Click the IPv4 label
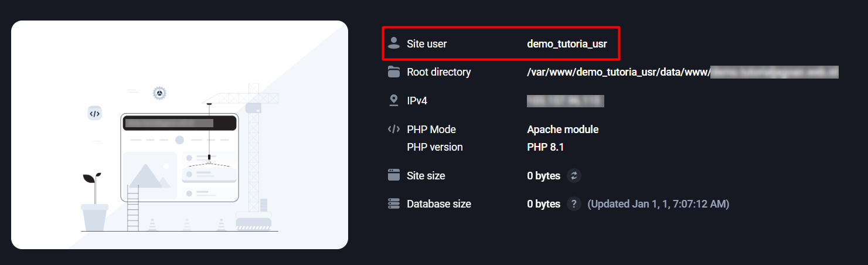The image size is (868, 265). [417, 101]
